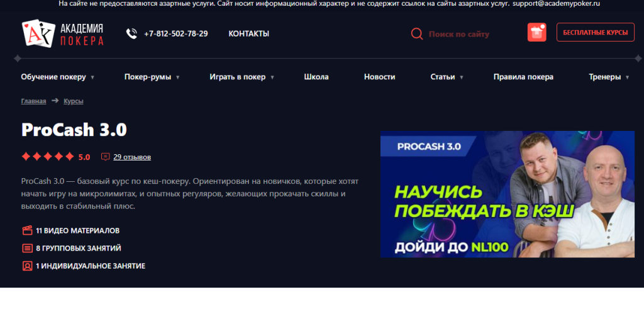Open the ProCash 3.0 promo banner image
The width and height of the screenshot is (644, 309).
(508, 194)
